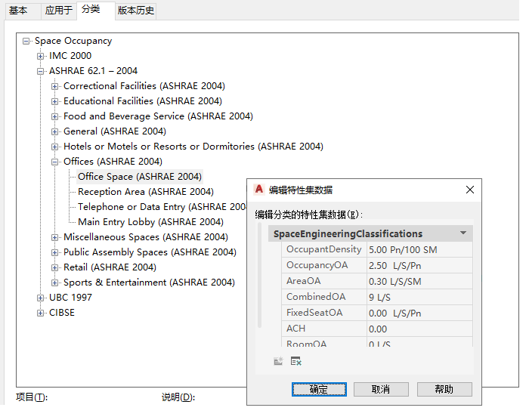Close the 编辑特性集数据 dialog
This screenshot has width=526, height=420.
coord(470,190)
